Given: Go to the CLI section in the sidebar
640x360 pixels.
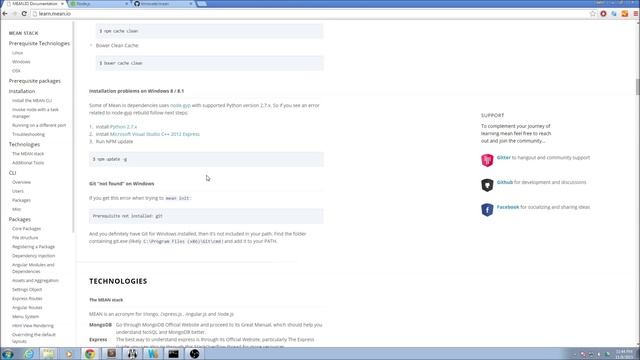Looking at the screenshot, I should [13, 173].
